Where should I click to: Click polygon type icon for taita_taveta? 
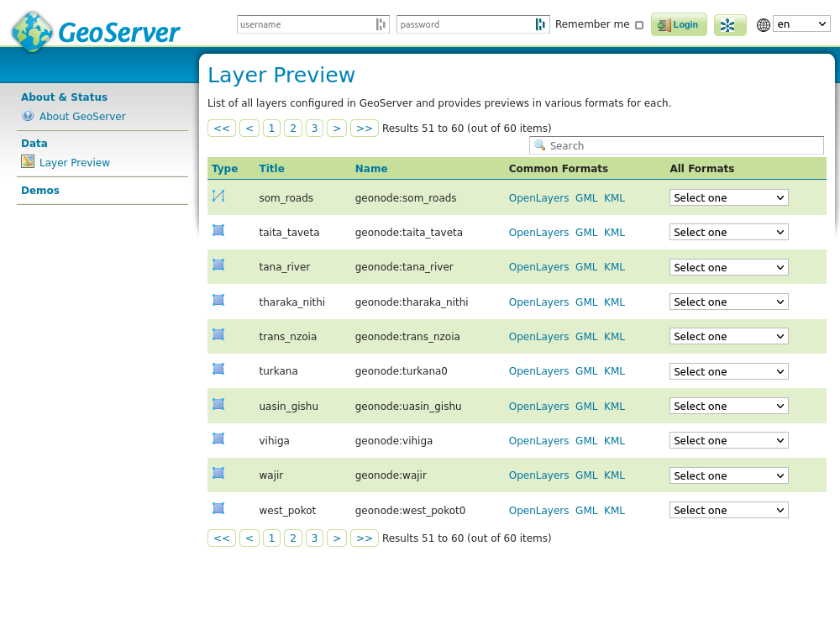click(218, 230)
